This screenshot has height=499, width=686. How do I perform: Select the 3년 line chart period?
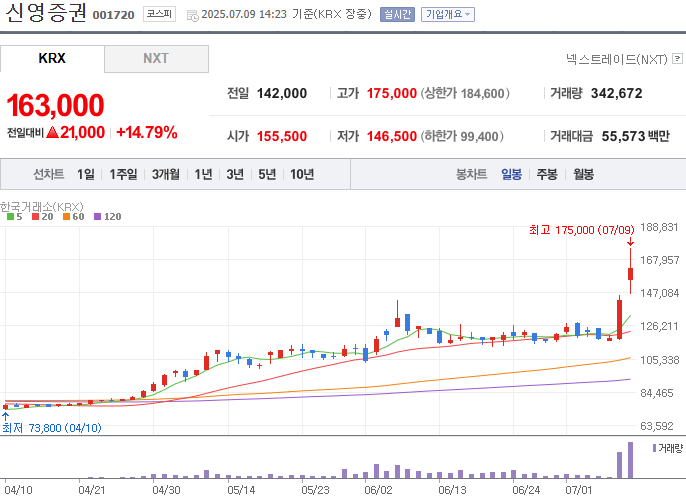click(235, 174)
